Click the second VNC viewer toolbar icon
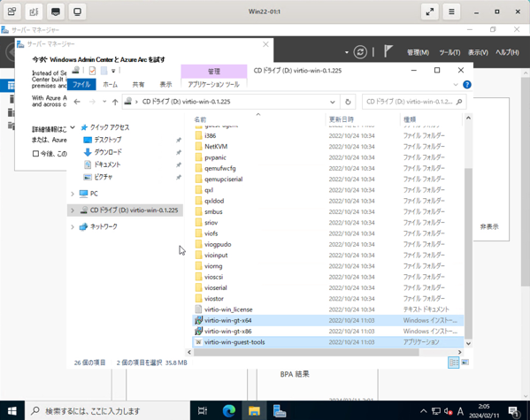This screenshot has height=420, width=530. 34,11
